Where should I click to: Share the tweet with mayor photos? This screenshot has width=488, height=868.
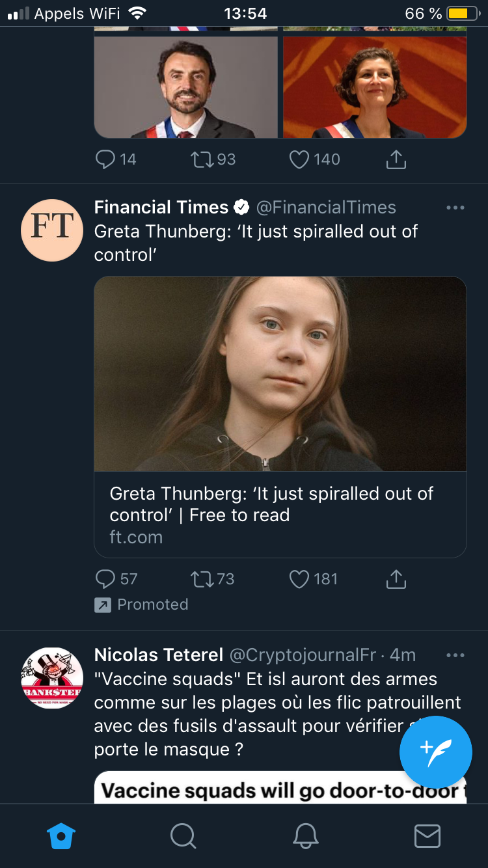click(x=396, y=159)
